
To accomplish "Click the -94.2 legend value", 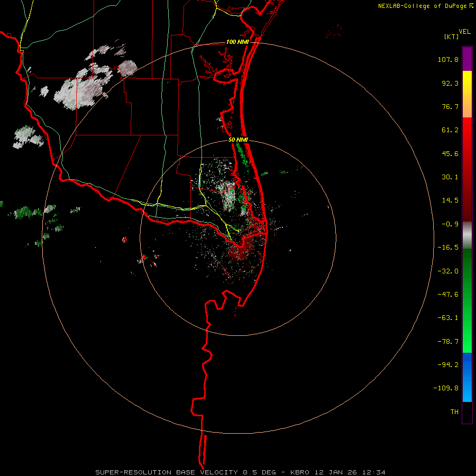I will (x=448, y=364).
